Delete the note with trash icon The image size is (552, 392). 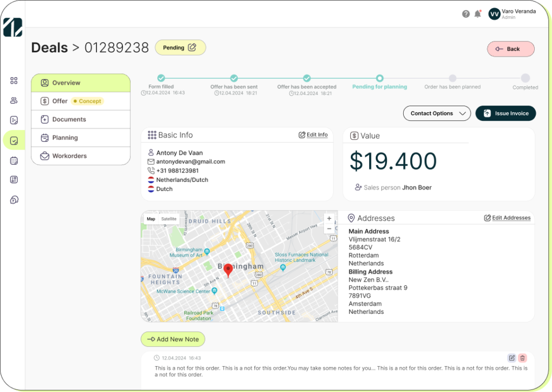(x=522, y=358)
